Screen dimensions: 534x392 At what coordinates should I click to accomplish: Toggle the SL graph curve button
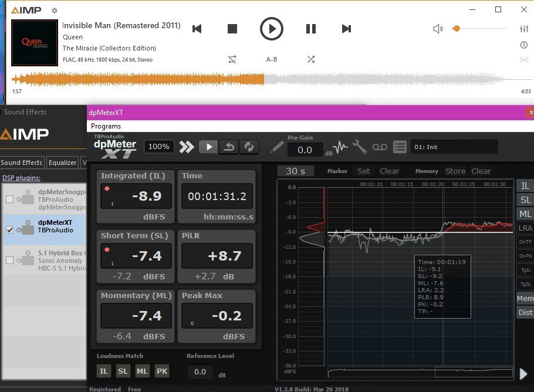[525, 200]
